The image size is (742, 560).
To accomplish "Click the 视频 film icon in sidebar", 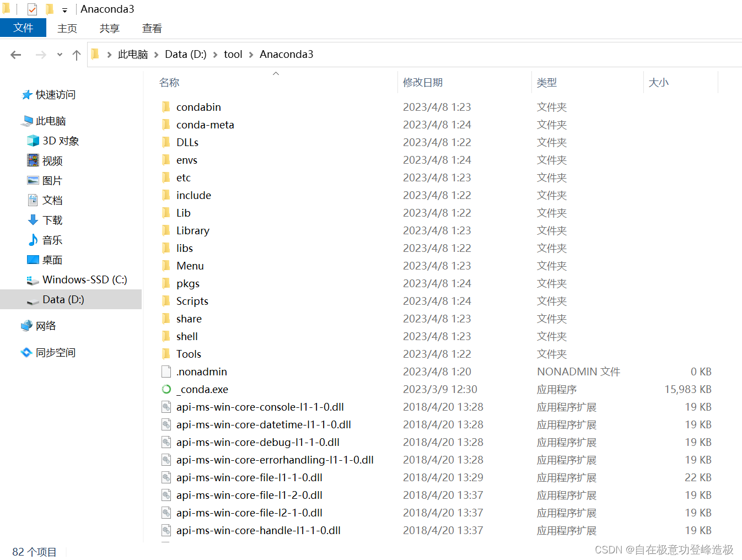I will click(33, 160).
